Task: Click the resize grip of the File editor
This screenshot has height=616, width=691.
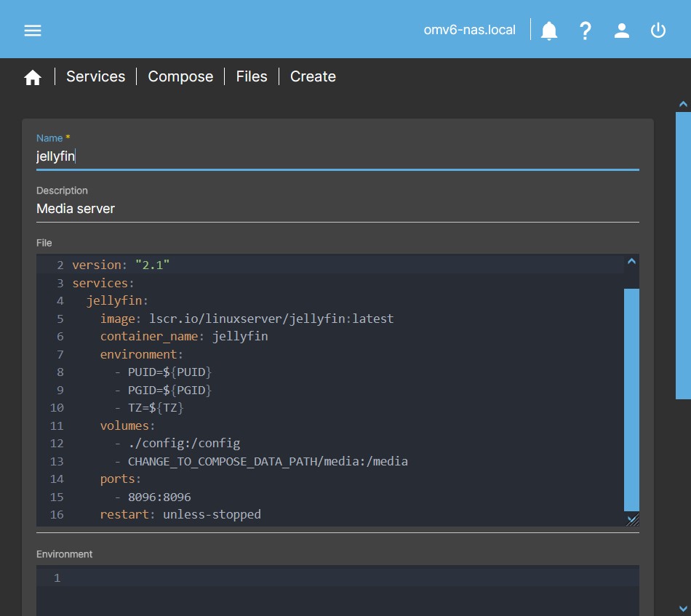Action: pos(631,519)
